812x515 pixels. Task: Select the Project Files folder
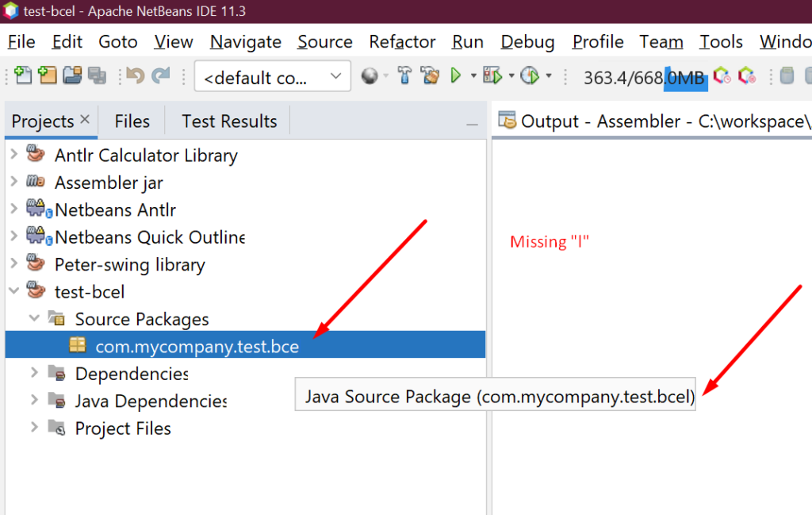click(123, 429)
